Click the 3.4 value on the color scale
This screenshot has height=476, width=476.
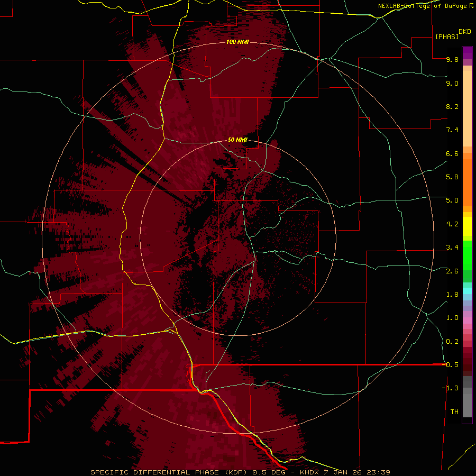click(x=452, y=248)
